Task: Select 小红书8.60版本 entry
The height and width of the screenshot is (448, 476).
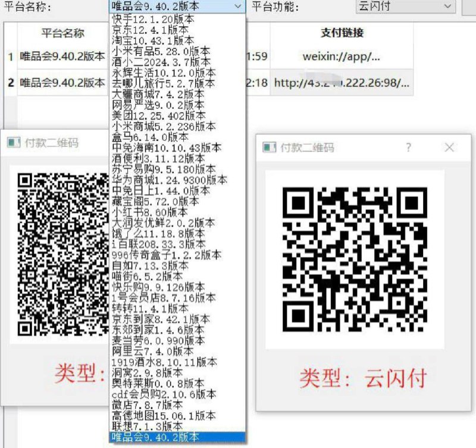Action: 177,212
